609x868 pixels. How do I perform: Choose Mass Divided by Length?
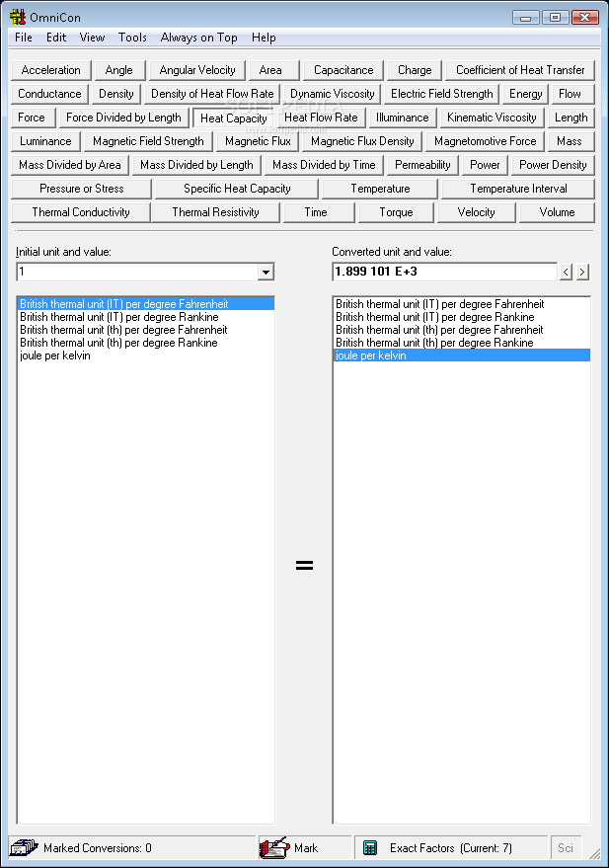197,166
